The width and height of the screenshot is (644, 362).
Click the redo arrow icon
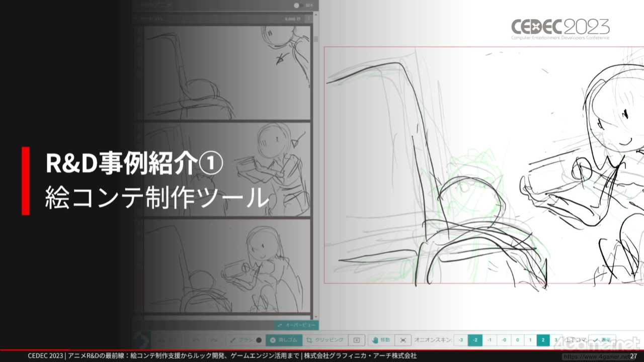[x=214, y=340]
